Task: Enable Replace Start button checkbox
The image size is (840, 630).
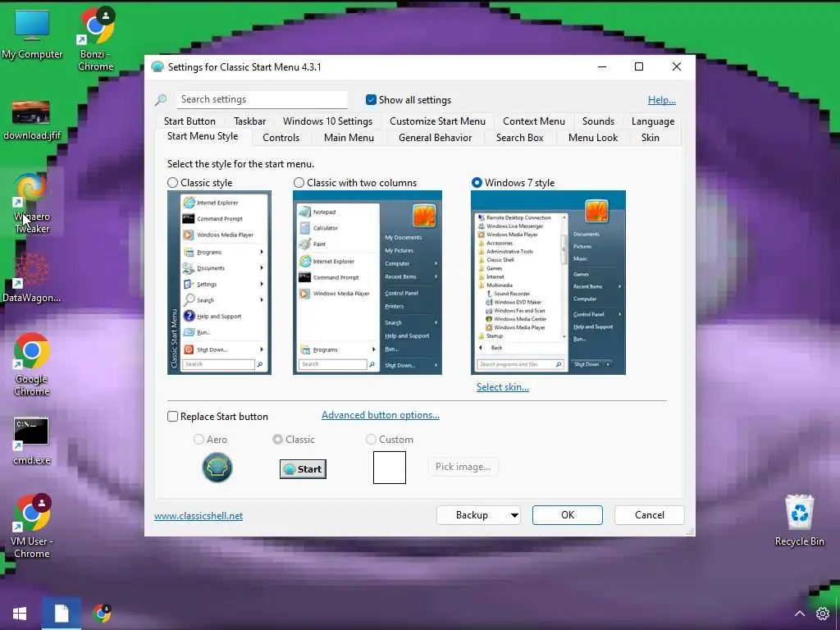Action: click(172, 416)
